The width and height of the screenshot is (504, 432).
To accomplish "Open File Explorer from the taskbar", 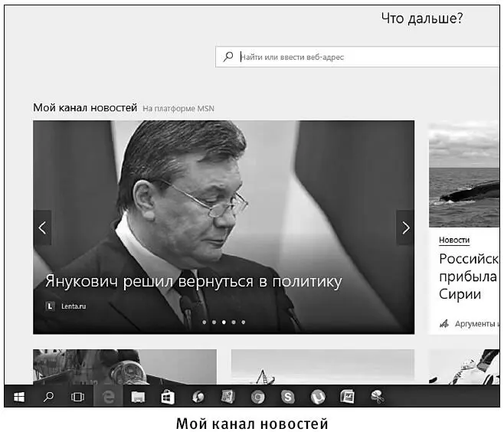I will coord(138,397).
